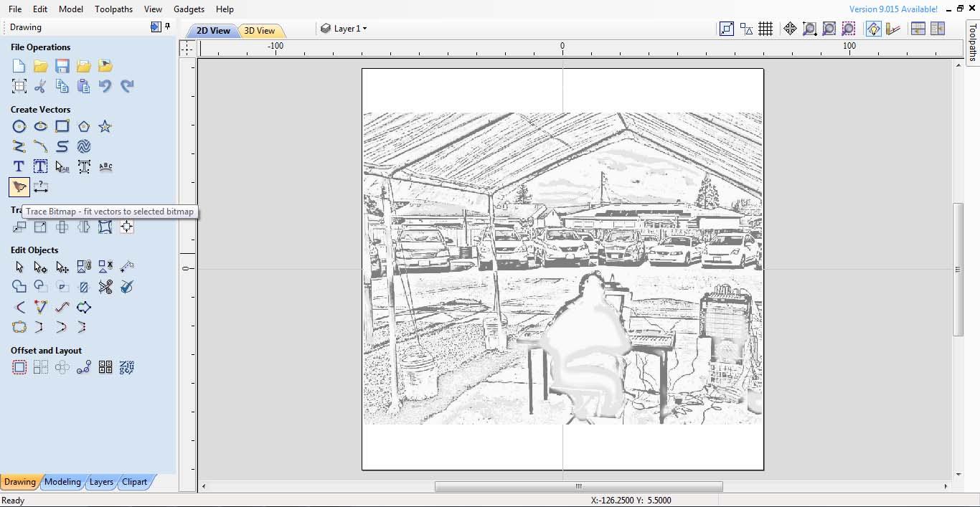Open the Layer 1 dropdown
Image resolution: width=980 pixels, height=507 pixels.
[344, 29]
